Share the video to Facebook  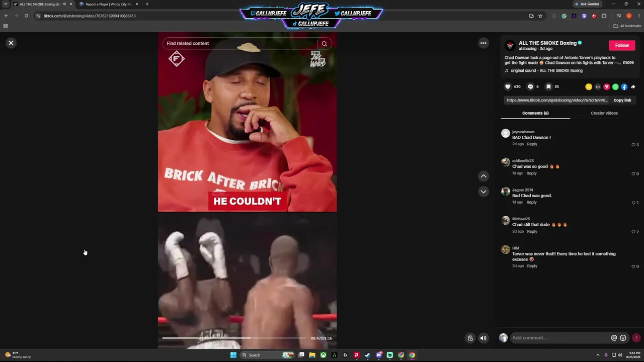coord(624,87)
